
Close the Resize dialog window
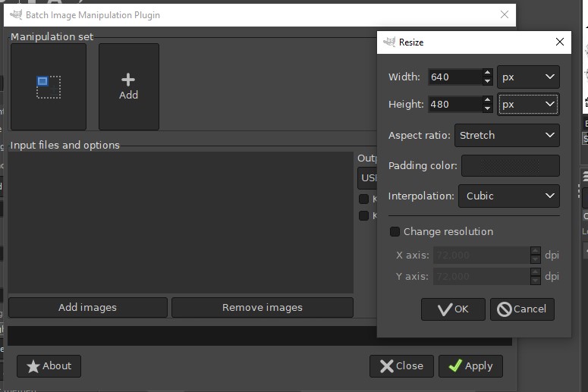coord(560,42)
